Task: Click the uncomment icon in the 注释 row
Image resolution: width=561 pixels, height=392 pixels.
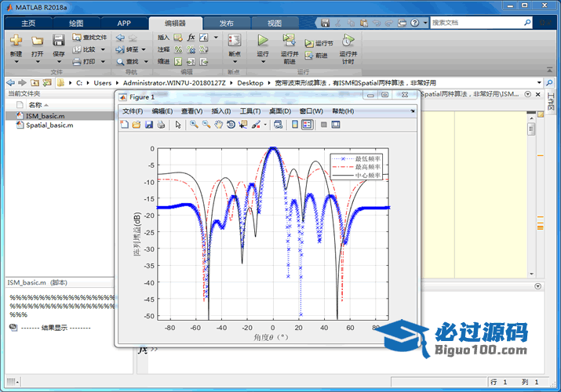Action: [x=191, y=49]
